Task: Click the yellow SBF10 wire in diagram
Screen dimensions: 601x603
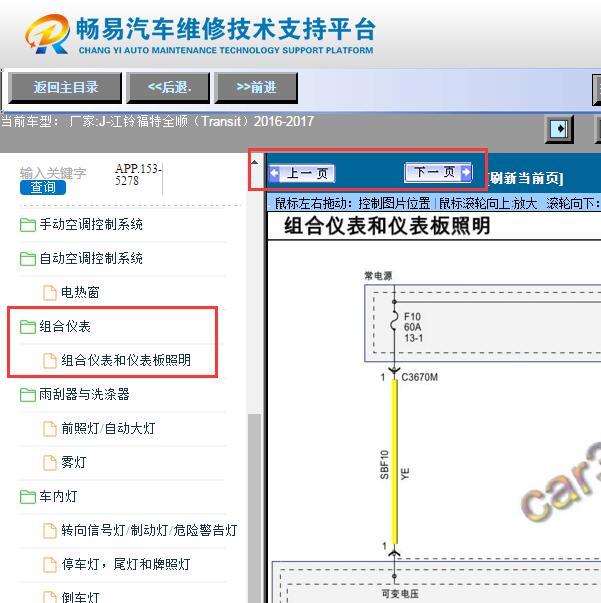Action: (395, 461)
